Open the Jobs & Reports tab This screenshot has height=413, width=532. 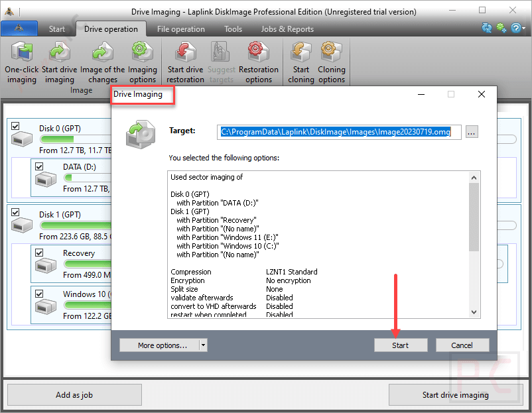(x=287, y=29)
